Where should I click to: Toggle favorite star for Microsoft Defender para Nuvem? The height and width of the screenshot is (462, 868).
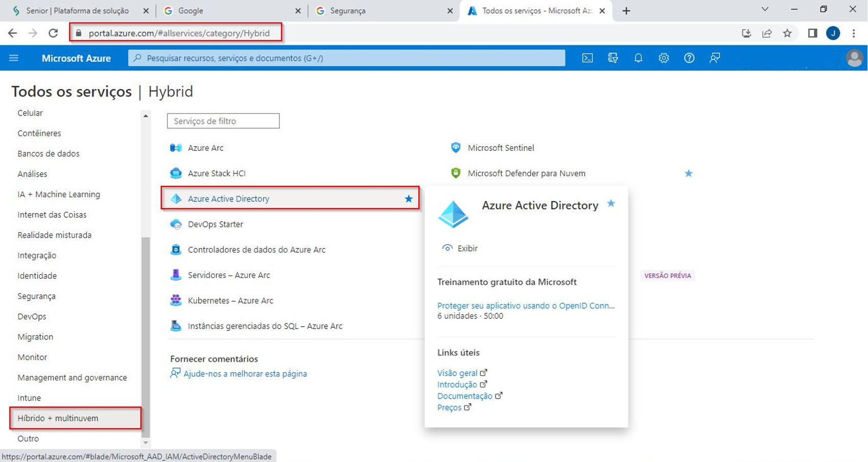(x=688, y=173)
